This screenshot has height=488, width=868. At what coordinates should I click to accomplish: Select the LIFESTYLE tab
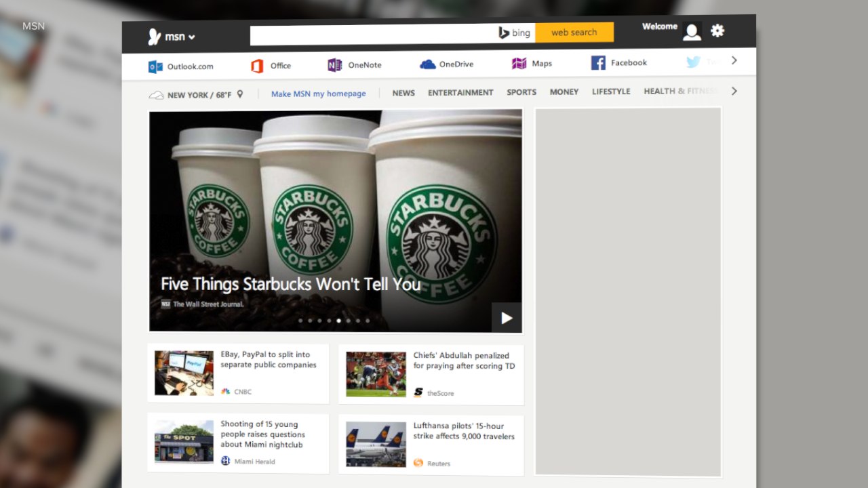pos(611,91)
